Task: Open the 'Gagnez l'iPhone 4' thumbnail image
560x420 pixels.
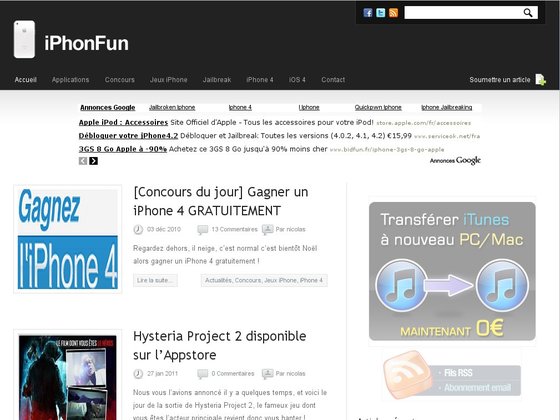Action: [68, 239]
